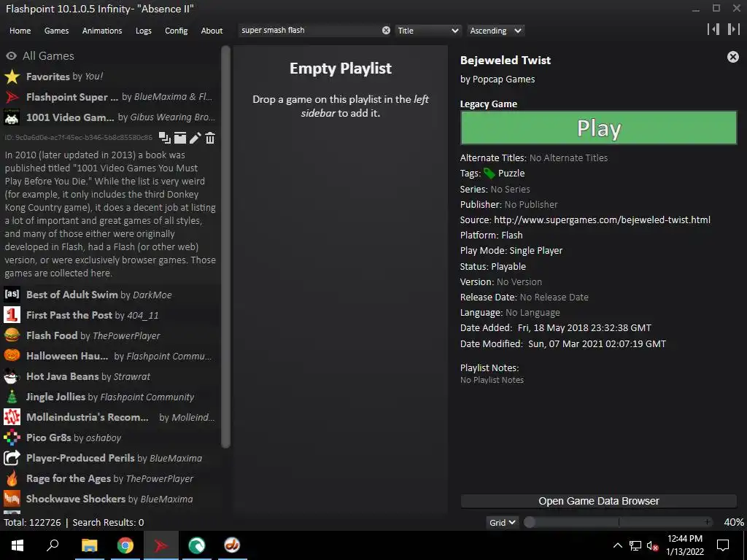Open the Ascending order dropdown
747x560 pixels.
pyautogui.click(x=495, y=31)
